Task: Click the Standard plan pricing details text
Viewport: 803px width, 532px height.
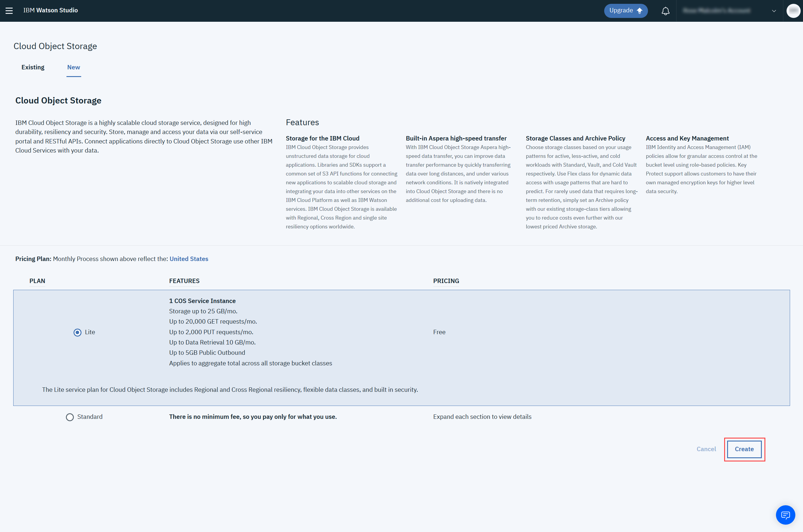Action: (482, 417)
